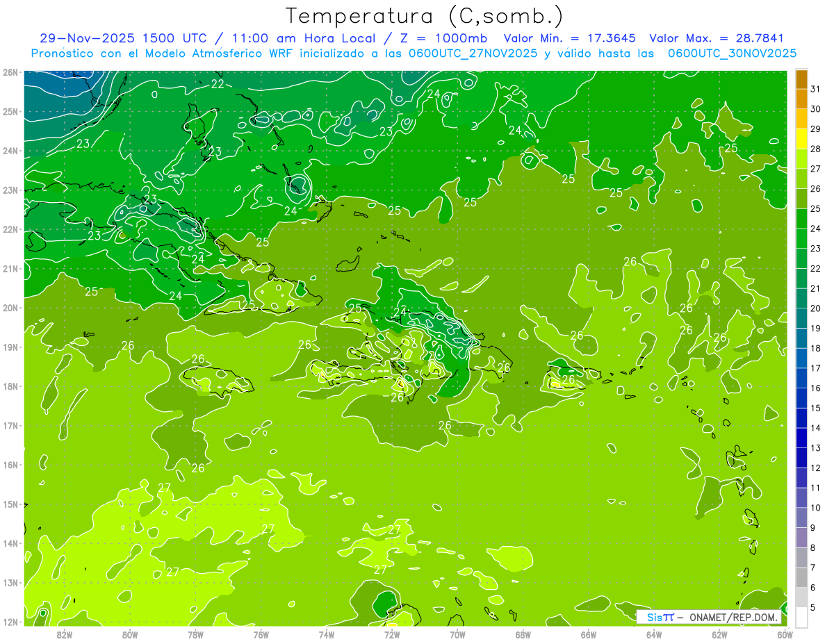Click the 68W longitude axis label
The width and height of the screenshot is (834, 644).
[523, 634]
